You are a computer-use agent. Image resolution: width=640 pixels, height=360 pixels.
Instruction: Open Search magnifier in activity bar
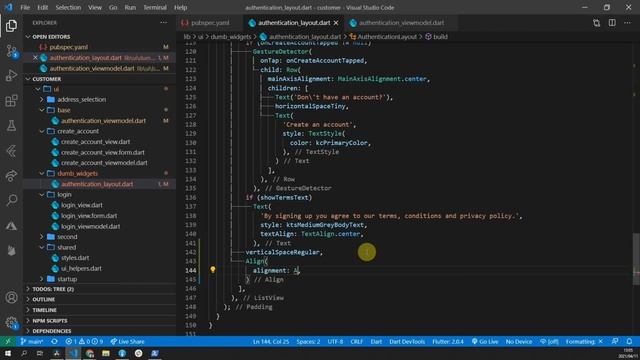tap(11, 200)
